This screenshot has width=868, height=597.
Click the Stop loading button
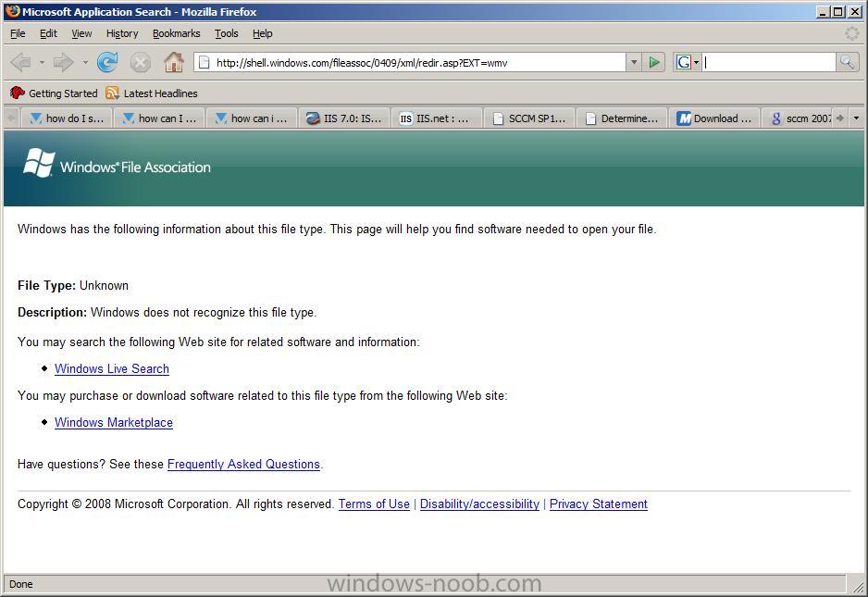[140, 62]
